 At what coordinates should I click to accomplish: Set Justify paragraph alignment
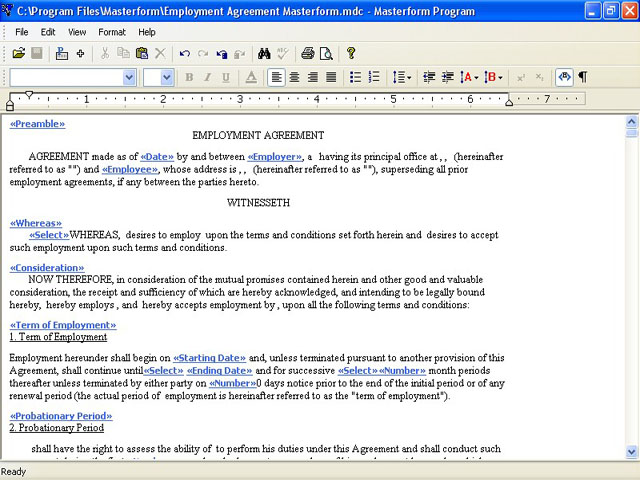331,77
